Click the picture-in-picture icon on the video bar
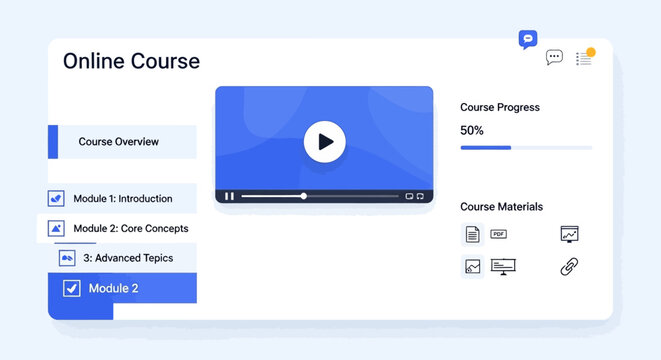This screenshot has height=360, width=661. coord(409,196)
